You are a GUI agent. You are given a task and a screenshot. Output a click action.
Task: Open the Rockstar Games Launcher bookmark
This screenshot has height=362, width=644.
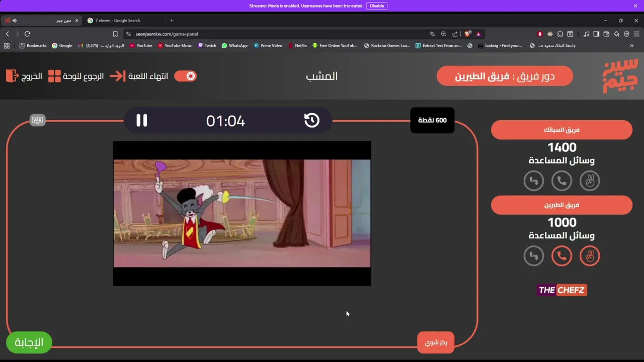386,45
